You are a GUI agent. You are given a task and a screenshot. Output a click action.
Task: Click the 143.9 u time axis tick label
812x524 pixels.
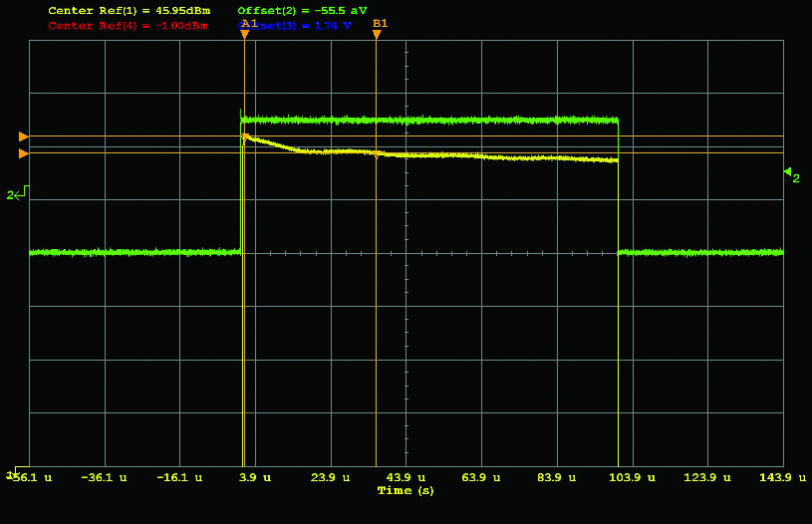[x=782, y=478]
